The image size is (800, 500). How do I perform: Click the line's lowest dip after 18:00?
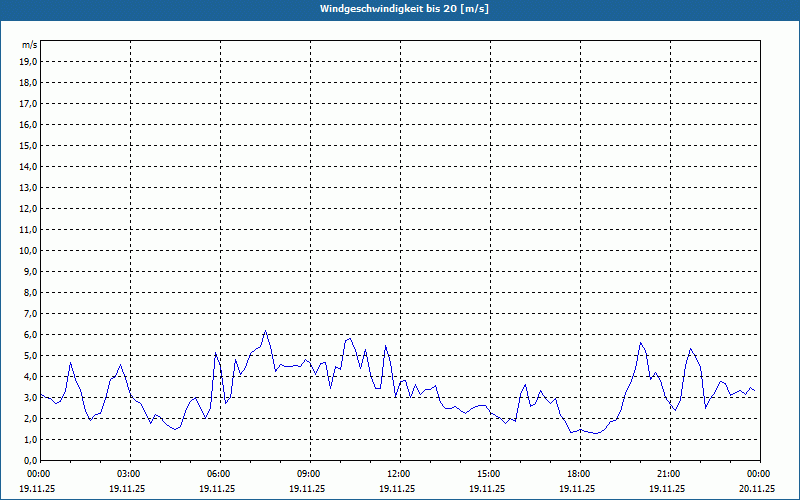pyautogui.click(x=595, y=433)
